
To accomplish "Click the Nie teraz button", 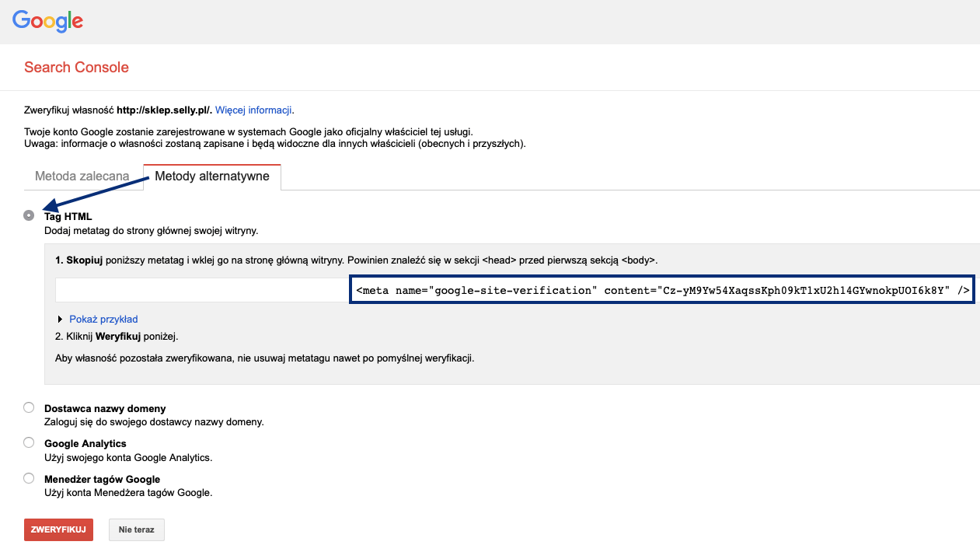I will coord(136,529).
